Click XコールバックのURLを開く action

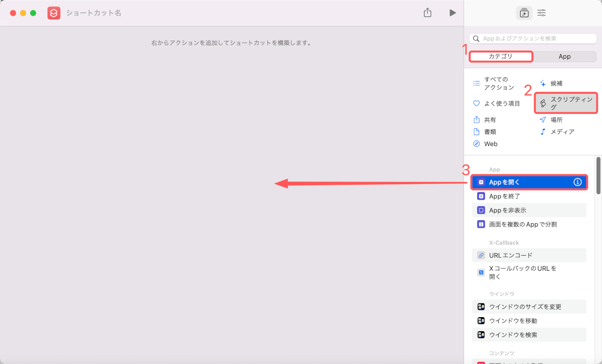[x=529, y=273]
